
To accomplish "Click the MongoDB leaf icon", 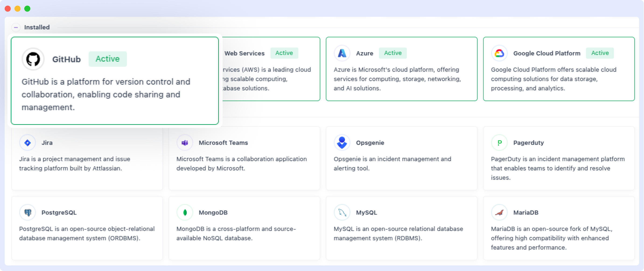I will [x=185, y=212].
